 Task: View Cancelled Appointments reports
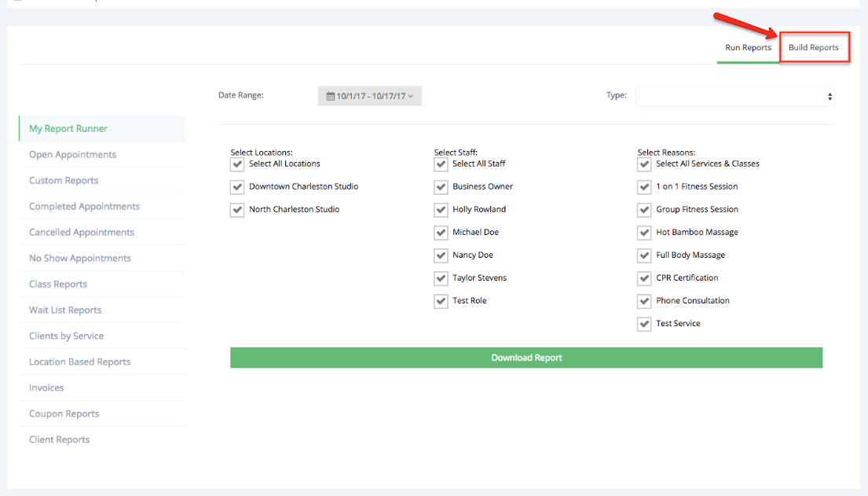(x=81, y=232)
